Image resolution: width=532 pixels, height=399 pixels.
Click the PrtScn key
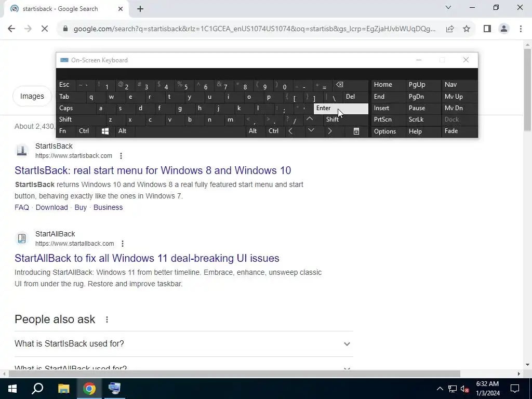[x=388, y=119]
